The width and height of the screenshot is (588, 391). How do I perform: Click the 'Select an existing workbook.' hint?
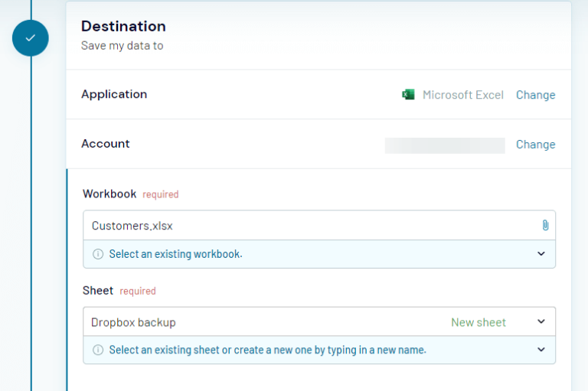coord(175,254)
